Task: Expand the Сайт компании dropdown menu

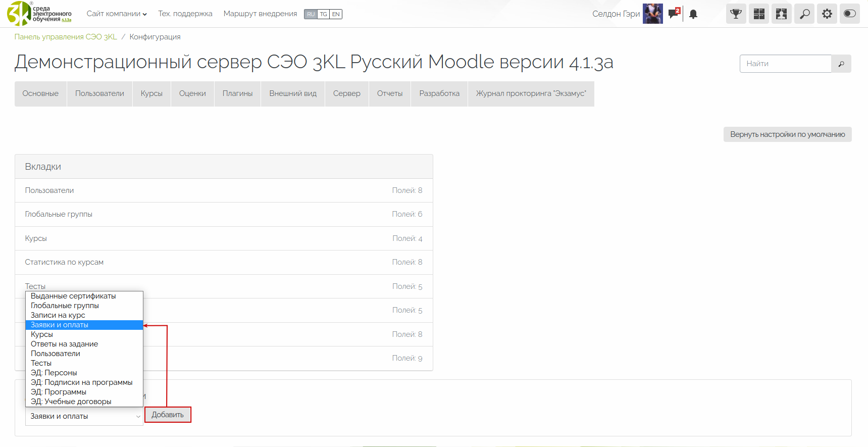Action: click(x=117, y=14)
